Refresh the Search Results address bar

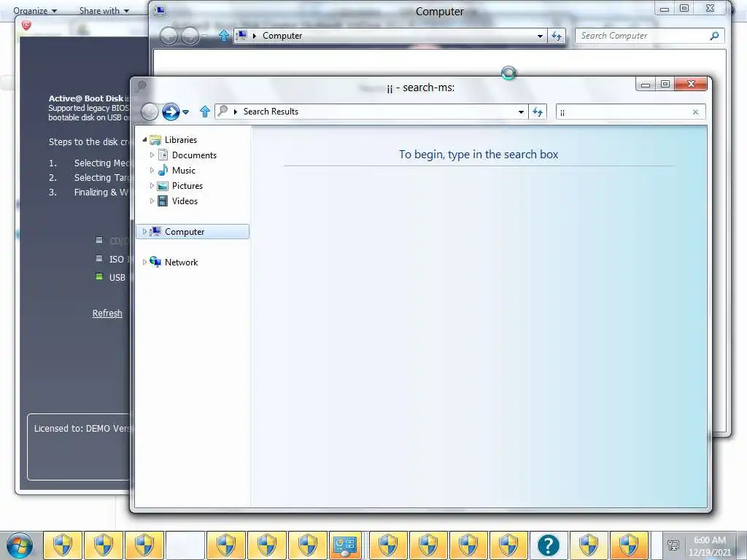pyautogui.click(x=538, y=112)
